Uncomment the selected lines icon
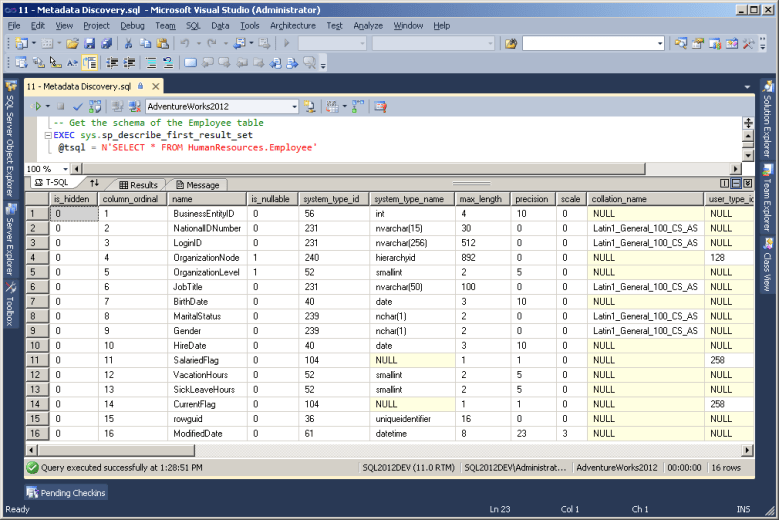The image size is (779, 520). pyautogui.click(x=168, y=63)
